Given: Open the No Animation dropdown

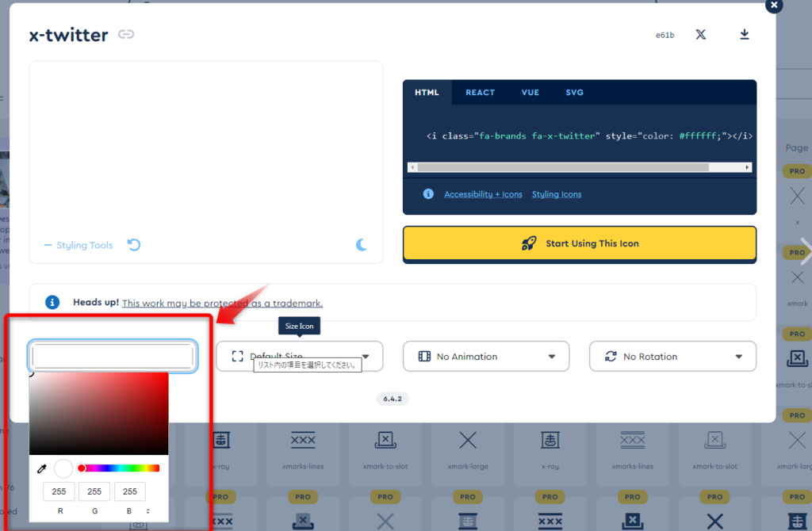Looking at the screenshot, I should 486,356.
